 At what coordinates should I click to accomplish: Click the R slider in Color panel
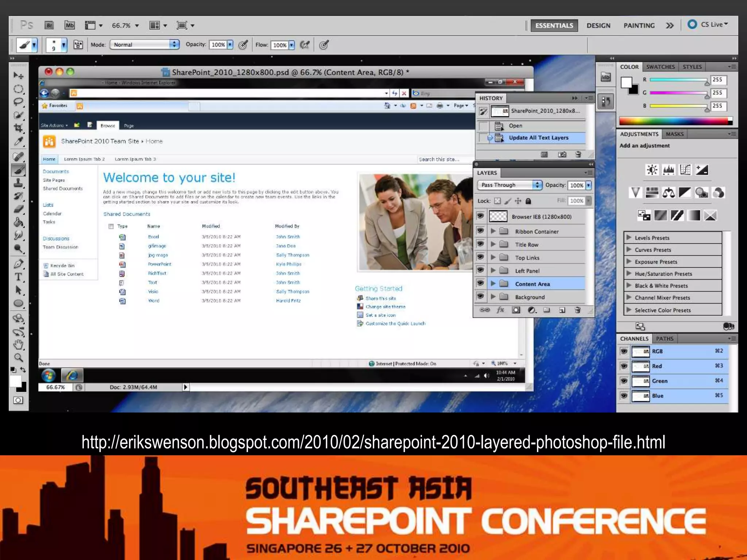pyautogui.click(x=678, y=80)
